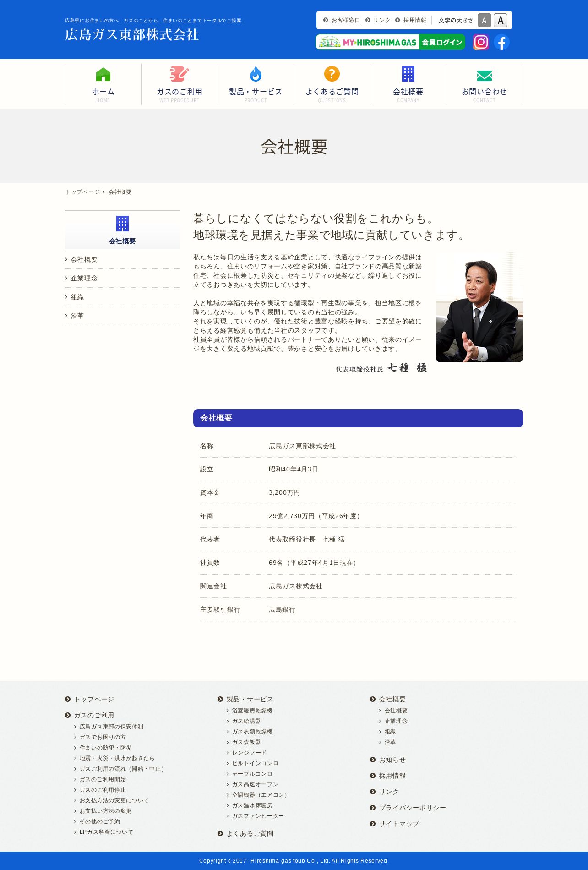
Task: Click the footer プライバシーポリシー circle arrow icon
Action: pyautogui.click(x=373, y=808)
